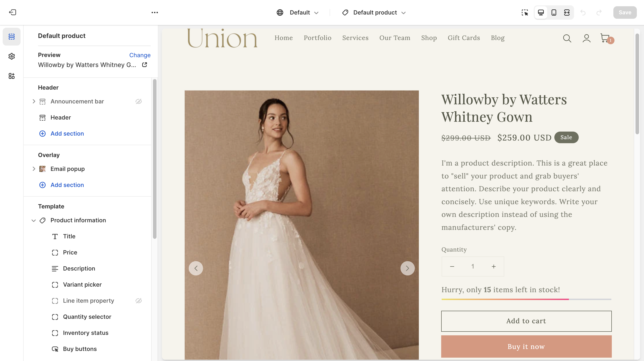Open the Shop menu item

pyautogui.click(x=429, y=38)
